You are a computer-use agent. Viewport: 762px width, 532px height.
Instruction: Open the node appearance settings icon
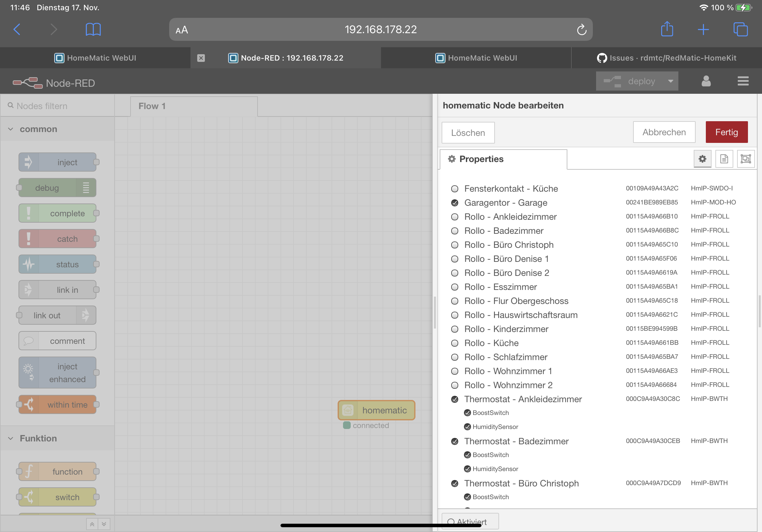point(745,159)
